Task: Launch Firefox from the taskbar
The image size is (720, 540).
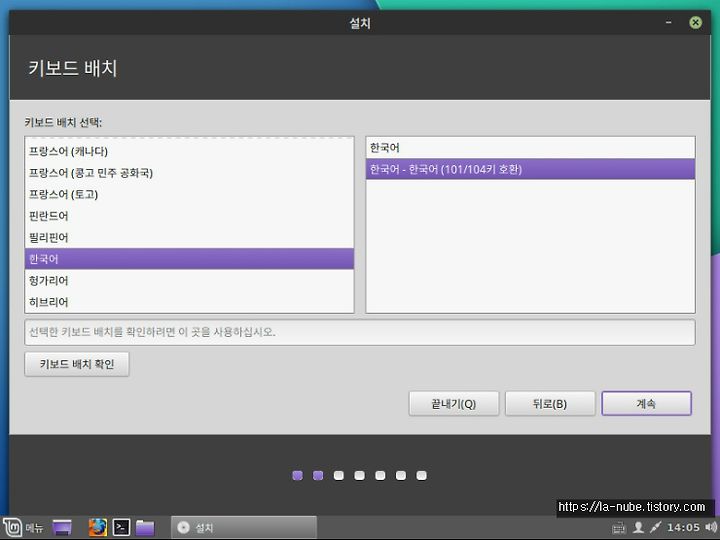Action: coord(97,528)
